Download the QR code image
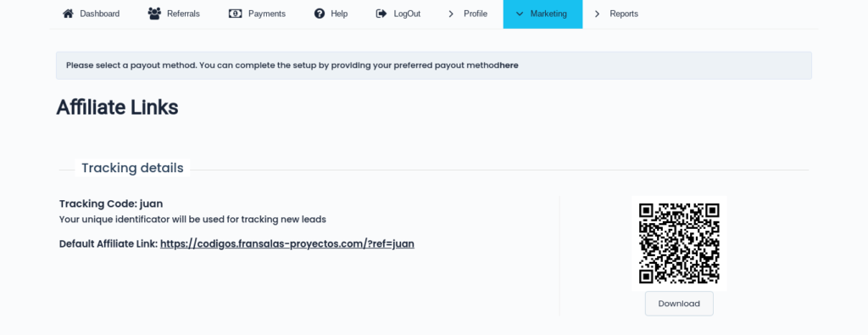Screen dimensions: 868x335 679,304
